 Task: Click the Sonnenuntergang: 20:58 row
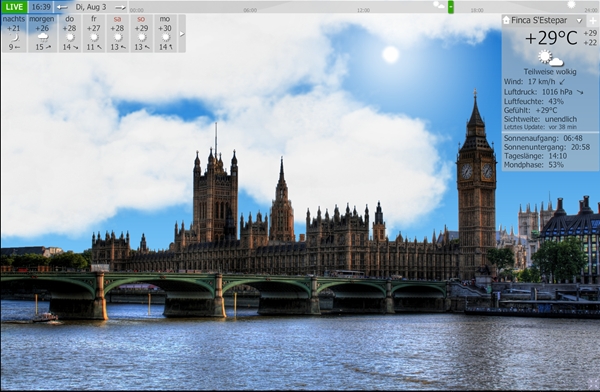click(x=547, y=147)
